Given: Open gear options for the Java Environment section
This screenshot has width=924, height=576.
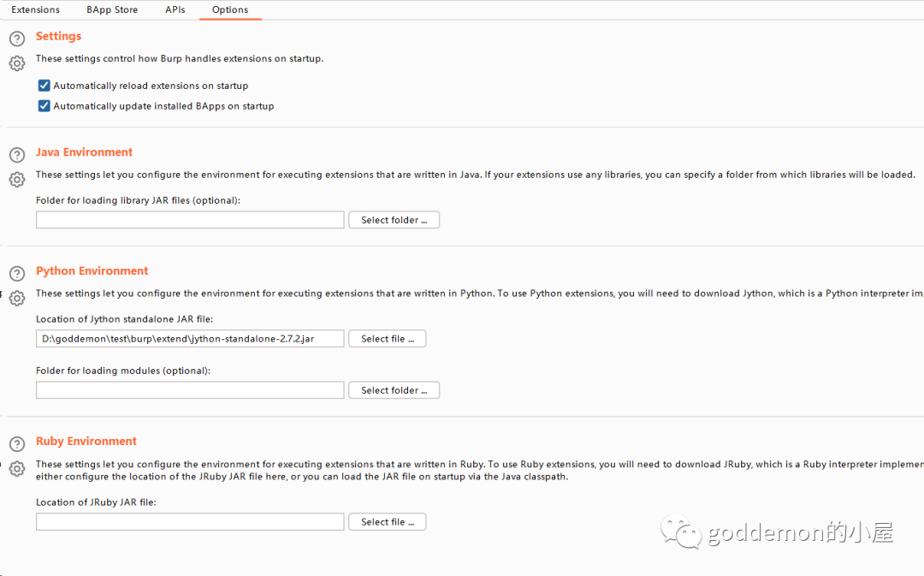Looking at the screenshot, I should [x=17, y=179].
